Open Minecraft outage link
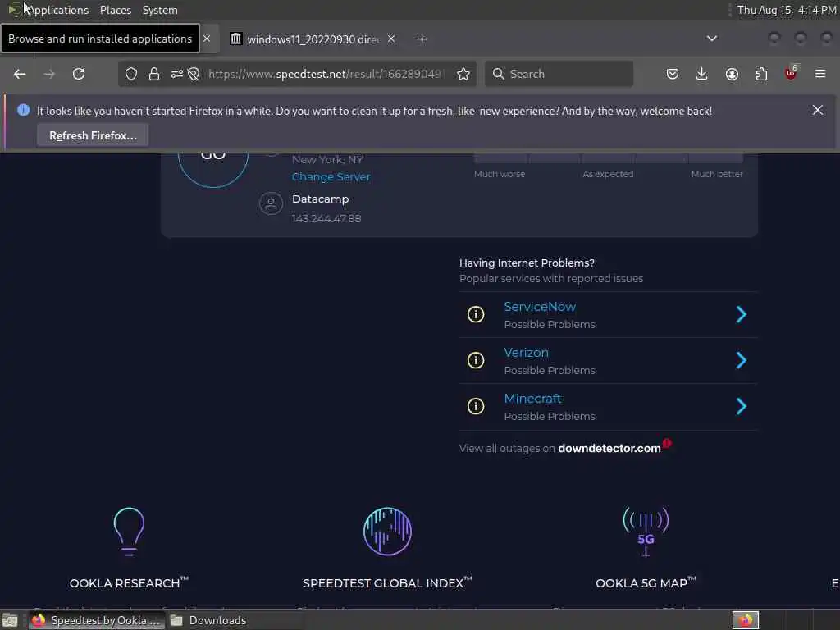 coord(532,399)
